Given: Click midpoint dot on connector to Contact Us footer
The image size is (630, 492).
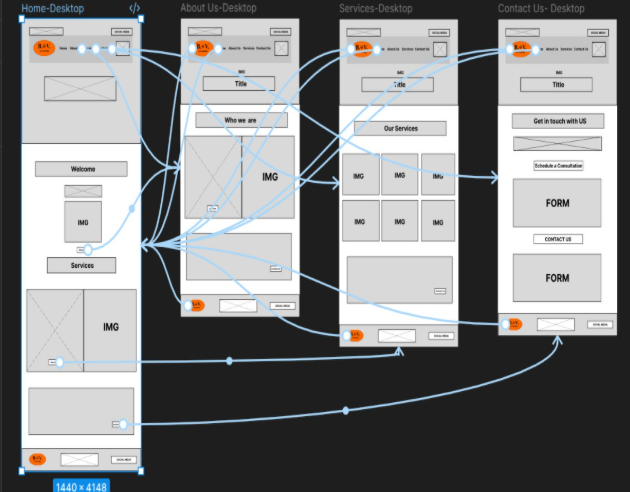Looking at the screenshot, I should click(346, 410).
